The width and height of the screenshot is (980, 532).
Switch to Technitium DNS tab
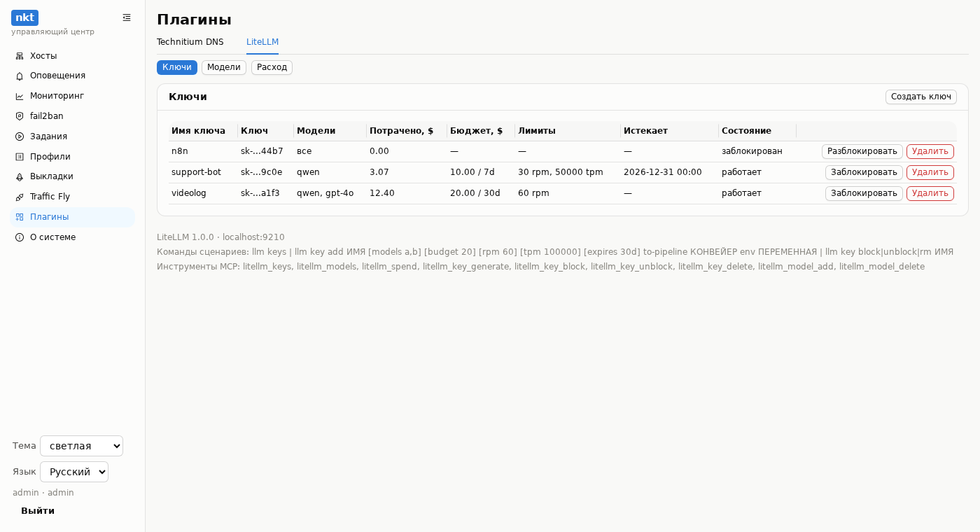coord(190,42)
